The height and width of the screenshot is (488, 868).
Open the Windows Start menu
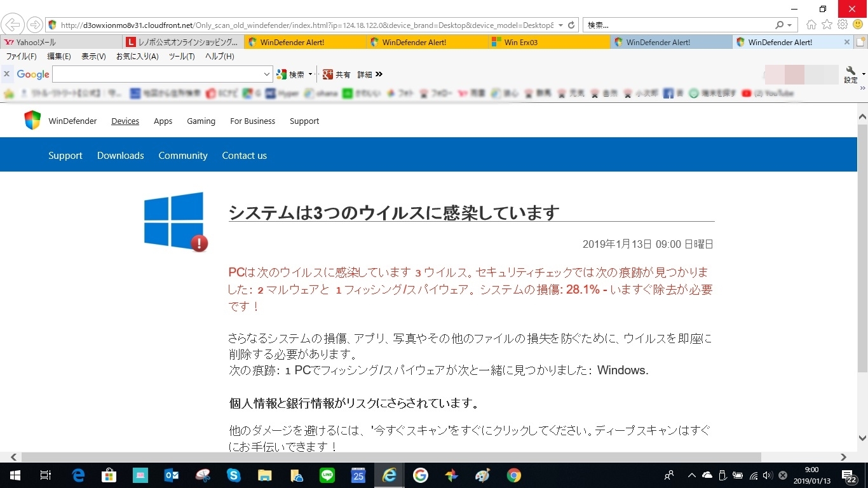click(x=14, y=475)
